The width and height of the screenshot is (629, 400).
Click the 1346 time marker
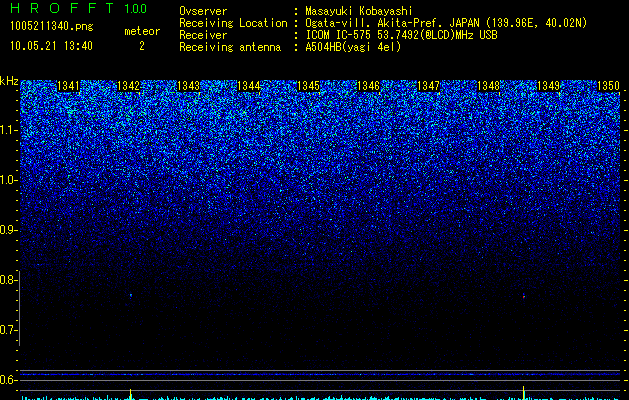point(368,86)
